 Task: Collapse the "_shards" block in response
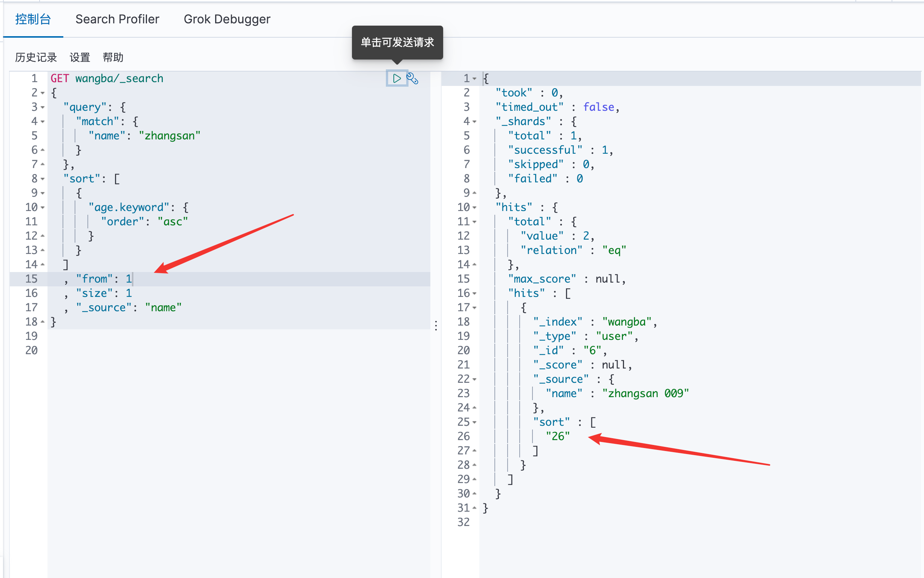[474, 122]
